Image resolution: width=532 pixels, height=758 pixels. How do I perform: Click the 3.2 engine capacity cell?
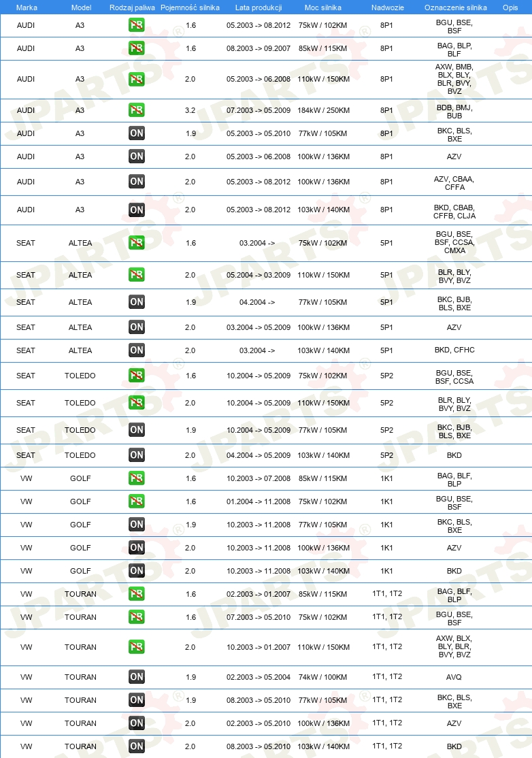point(190,110)
